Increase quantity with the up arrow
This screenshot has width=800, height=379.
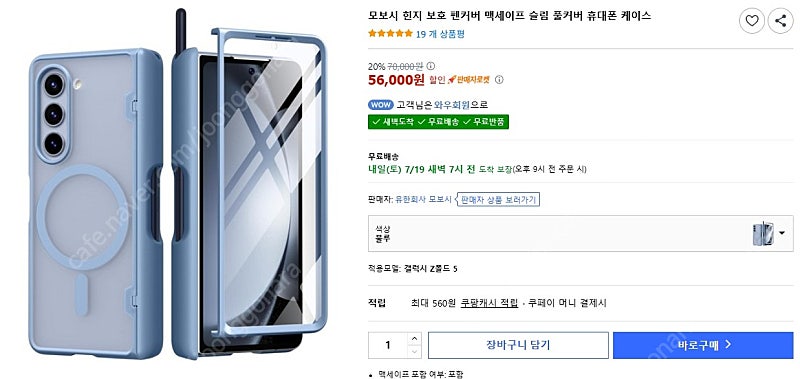(414, 339)
